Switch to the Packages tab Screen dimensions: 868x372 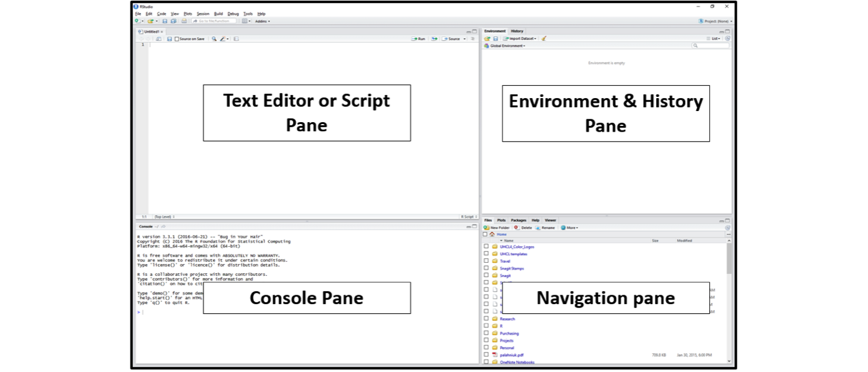(x=519, y=220)
